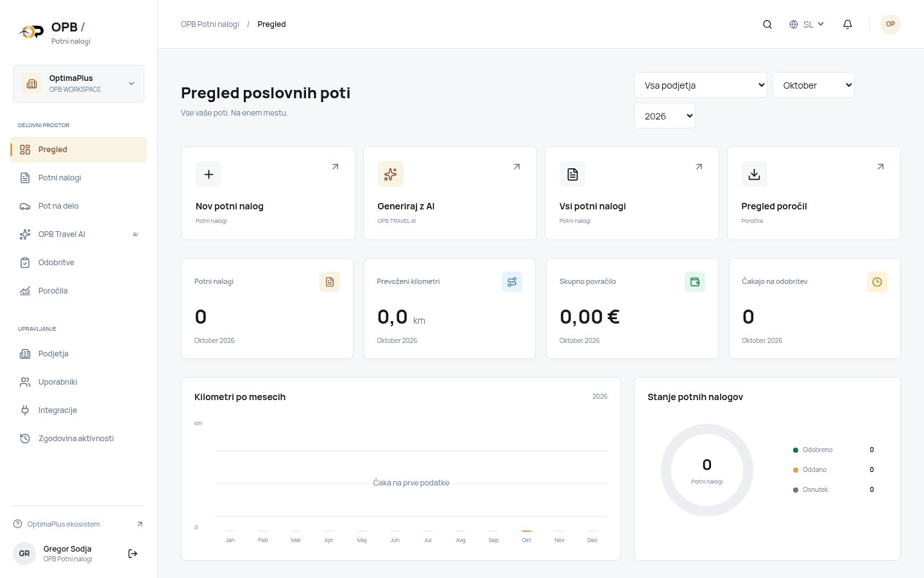Select Pregled in the sidebar

pos(78,150)
